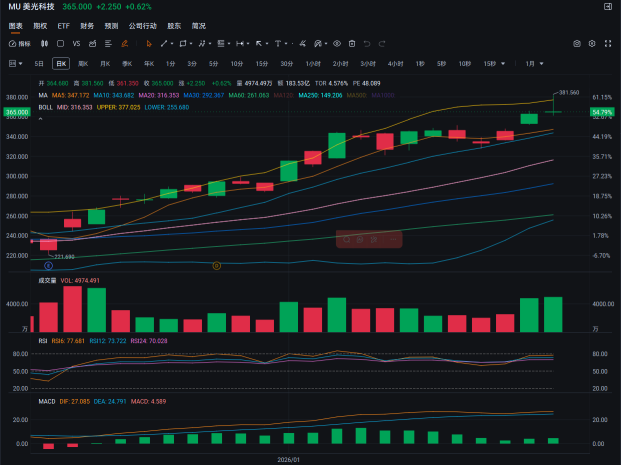
Task: Take a chart snapshot with camera icon
Action: (x=577, y=44)
